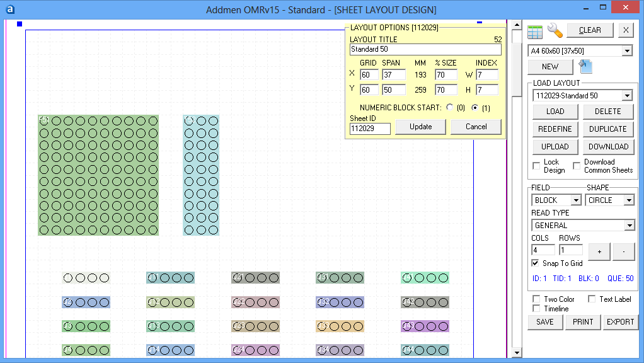The width and height of the screenshot is (644, 363).
Task: Click the LAYOUT TITLE text field
Action: (x=425, y=49)
